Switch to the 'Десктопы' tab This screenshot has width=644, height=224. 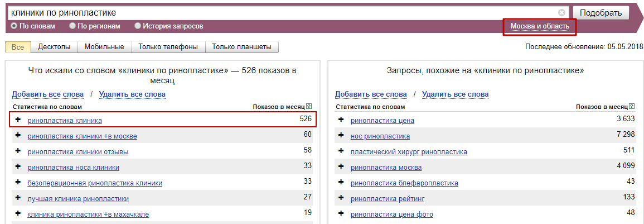tap(54, 47)
